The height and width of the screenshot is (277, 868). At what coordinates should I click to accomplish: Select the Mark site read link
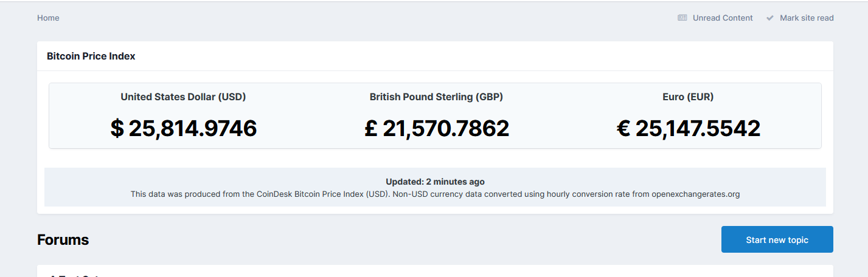[x=807, y=18]
